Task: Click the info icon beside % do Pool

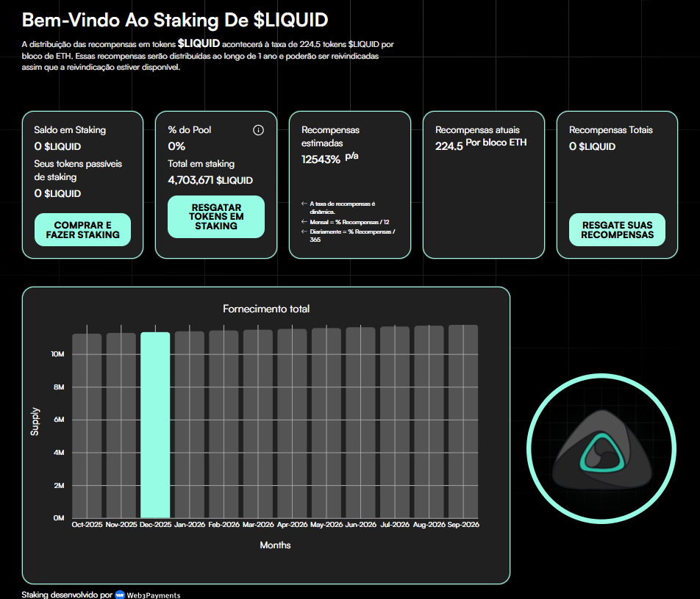Action: click(258, 130)
